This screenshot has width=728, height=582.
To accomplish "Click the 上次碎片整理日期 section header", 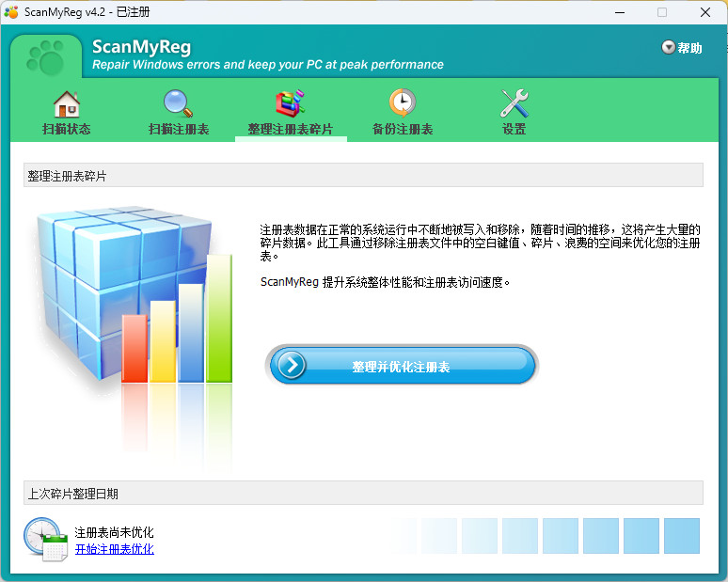I will pyautogui.click(x=363, y=493).
